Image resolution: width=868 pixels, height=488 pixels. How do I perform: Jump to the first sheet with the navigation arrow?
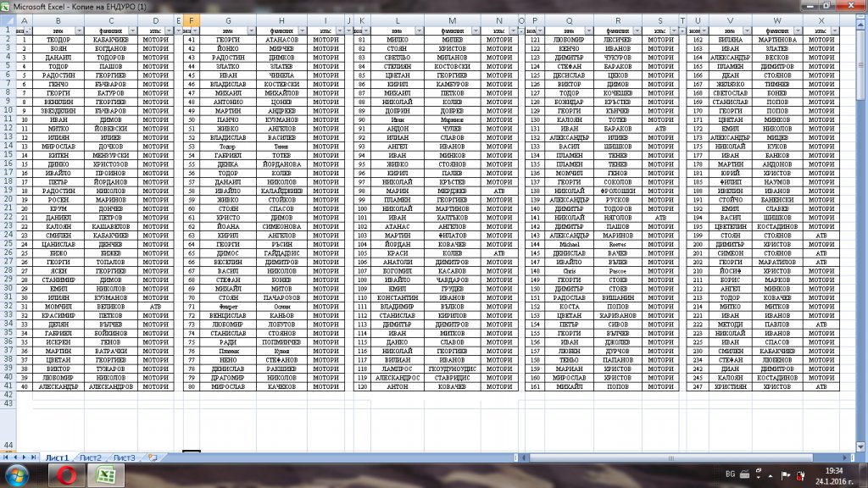pyautogui.click(x=6, y=457)
